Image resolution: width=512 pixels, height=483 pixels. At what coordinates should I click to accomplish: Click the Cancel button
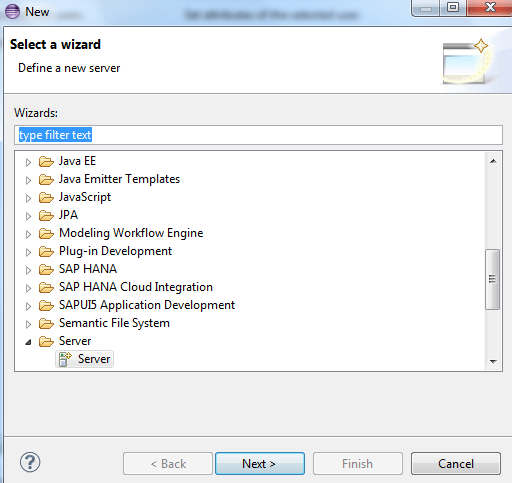456,464
